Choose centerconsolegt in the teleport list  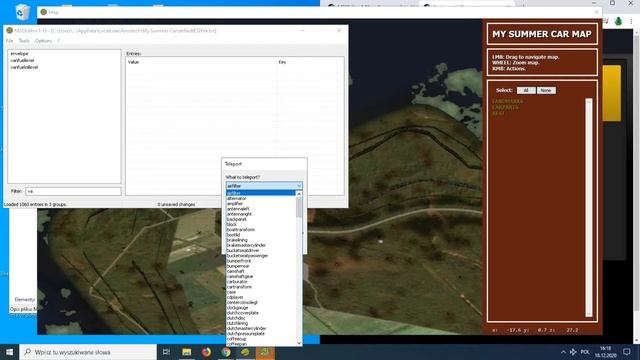(x=261, y=302)
